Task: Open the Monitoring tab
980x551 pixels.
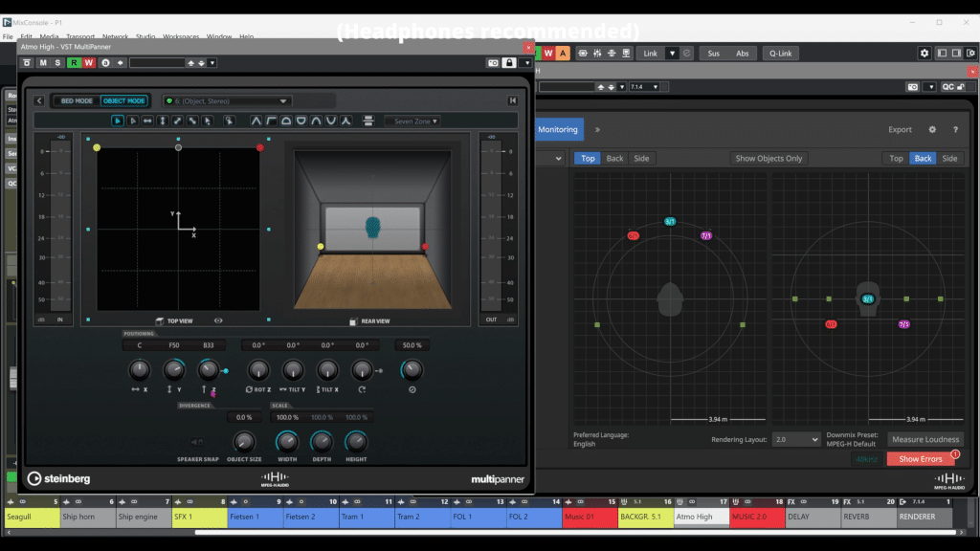Action: (558, 129)
